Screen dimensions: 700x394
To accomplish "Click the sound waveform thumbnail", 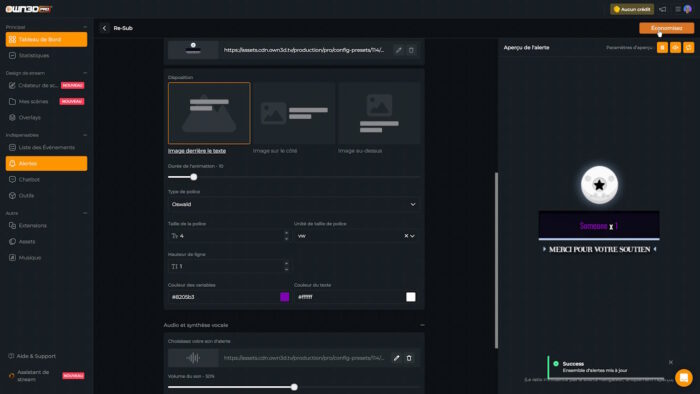I will [193, 358].
